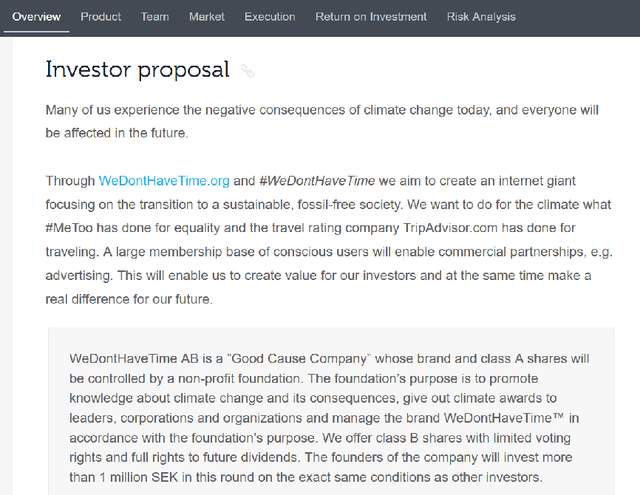
Task: Open the Team tab
Action: tap(155, 17)
